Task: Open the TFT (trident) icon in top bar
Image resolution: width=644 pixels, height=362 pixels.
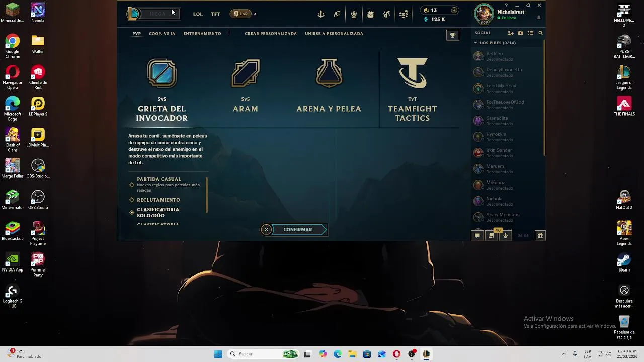Action: (x=321, y=14)
